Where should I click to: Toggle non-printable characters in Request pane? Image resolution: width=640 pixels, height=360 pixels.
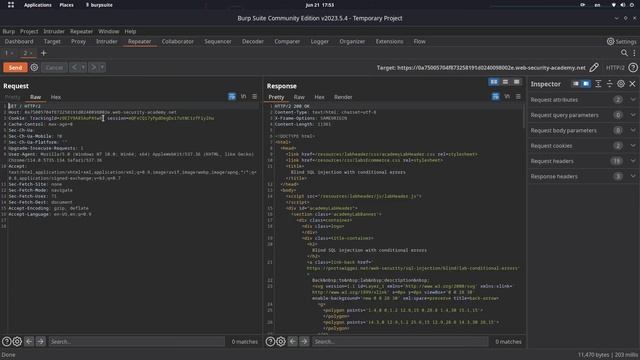[243, 97]
